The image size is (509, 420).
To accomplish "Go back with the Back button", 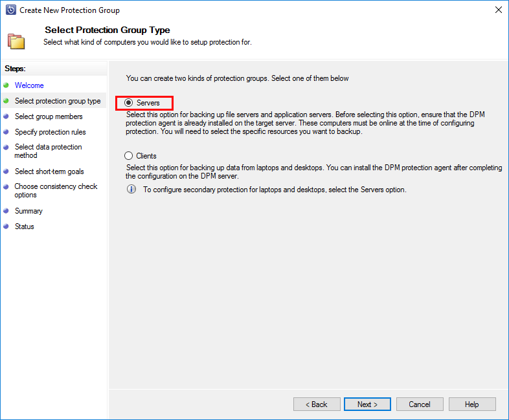I will [x=317, y=404].
